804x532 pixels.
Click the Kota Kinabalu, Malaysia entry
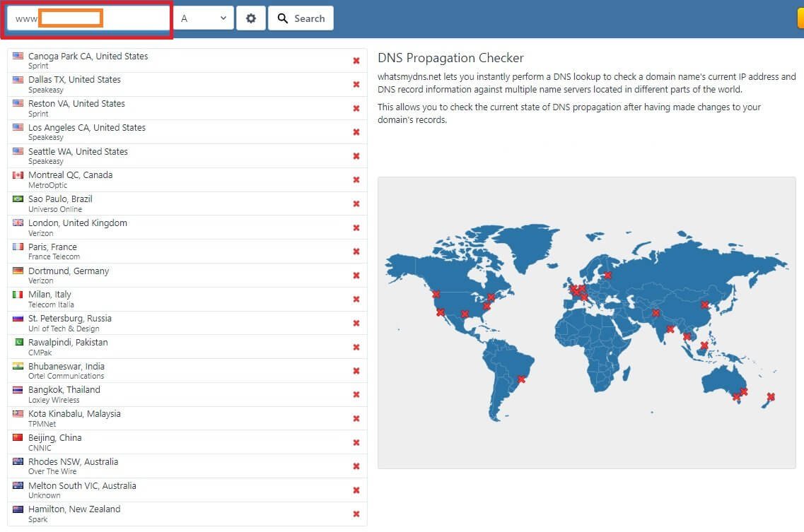[187, 419]
